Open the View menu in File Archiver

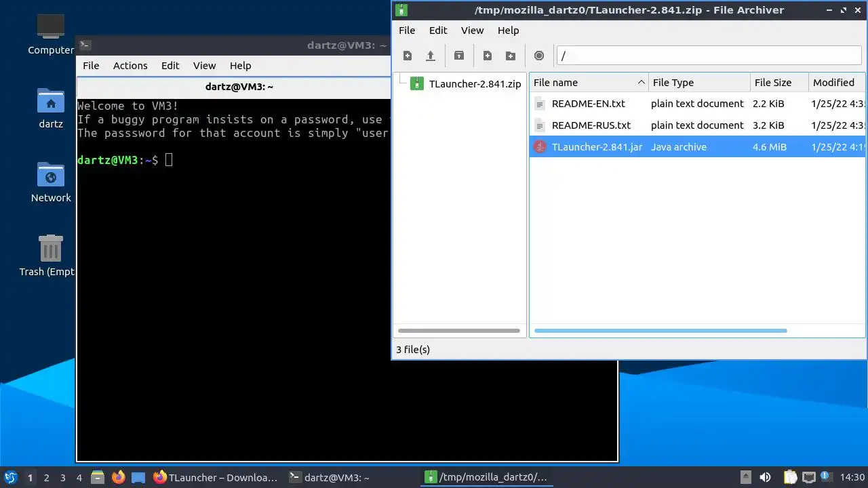(473, 30)
